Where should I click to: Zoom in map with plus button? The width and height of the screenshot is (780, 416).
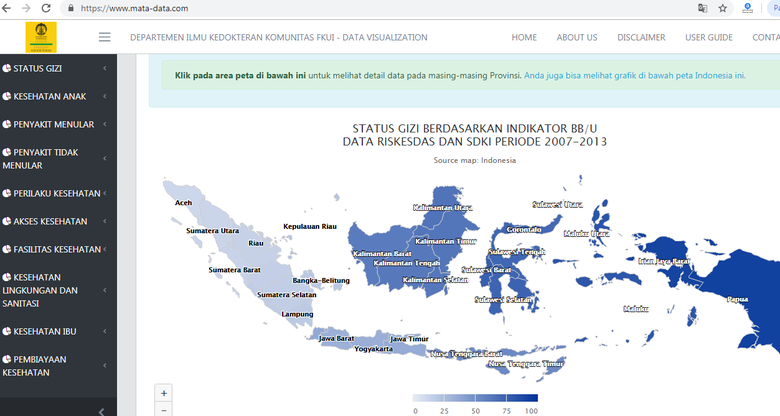164,393
